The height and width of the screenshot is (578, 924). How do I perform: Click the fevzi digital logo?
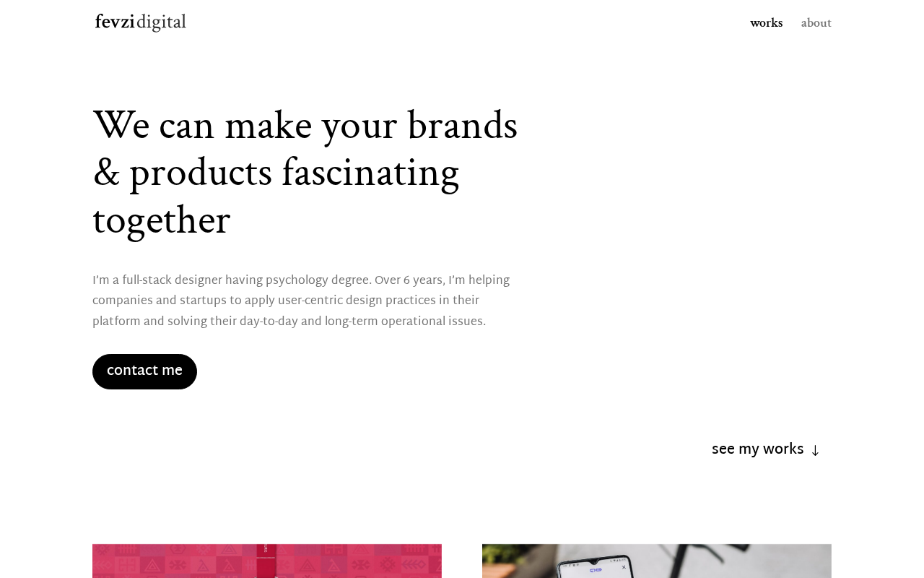coord(140,22)
